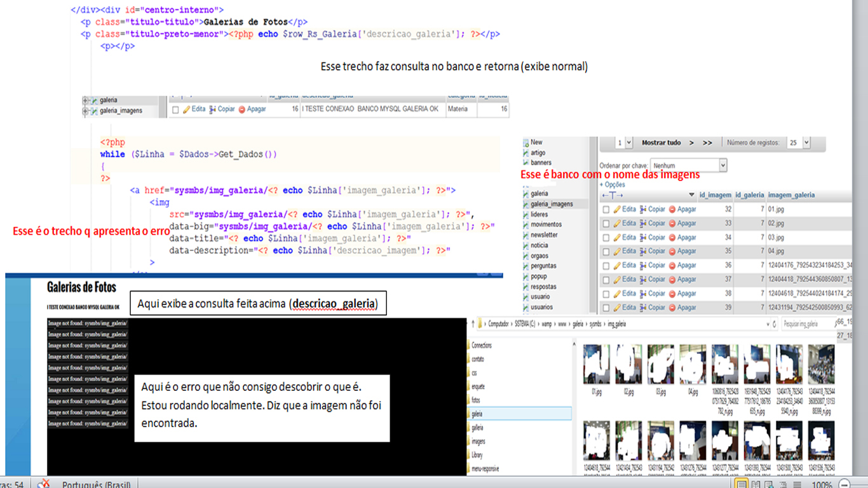Expand the galeria node plus sign in upper tree

pyautogui.click(x=85, y=100)
